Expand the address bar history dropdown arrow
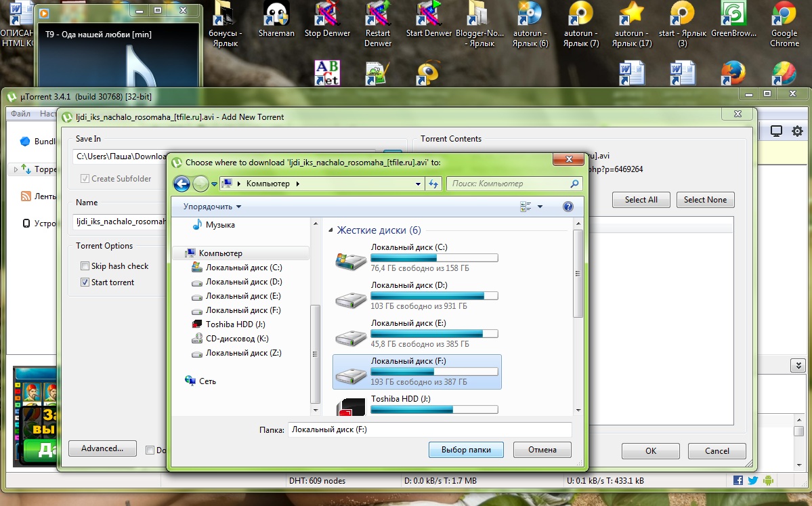Screen dimensions: 812x506 tap(418, 184)
